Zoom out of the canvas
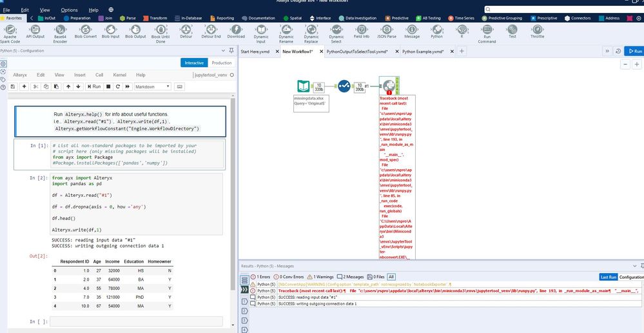This screenshot has width=644, height=333. (625, 65)
